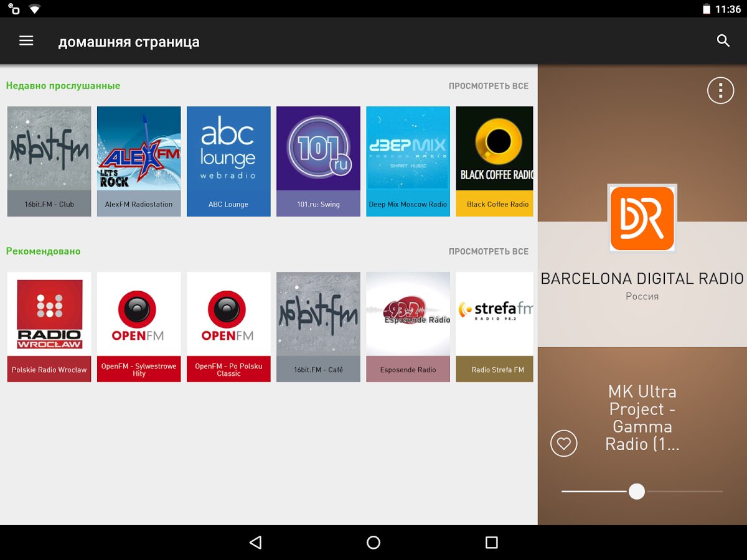Open Polskie Radio Wrocław station

[x=49, y=327]
